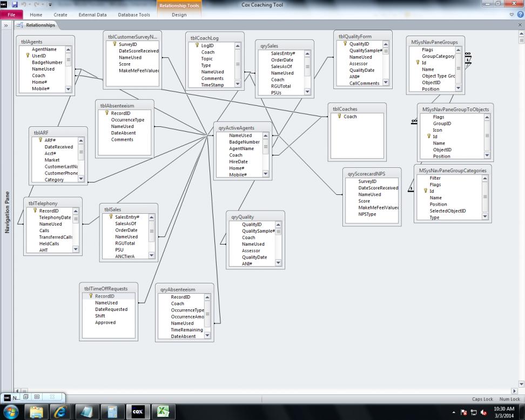Switch to the Home ribbon tab
The width and height of the screenshot is (525, 420).
[36, 15]
